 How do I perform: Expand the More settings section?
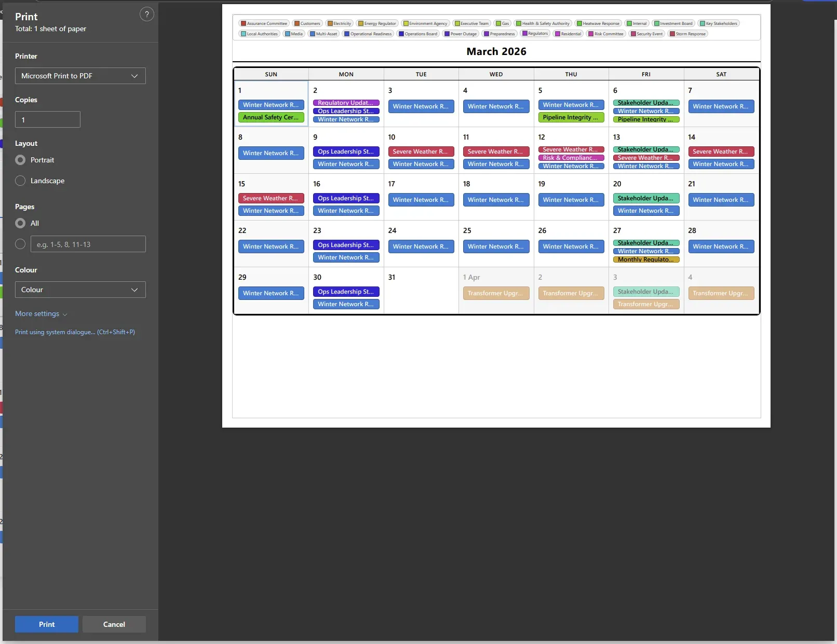point(41,313)
